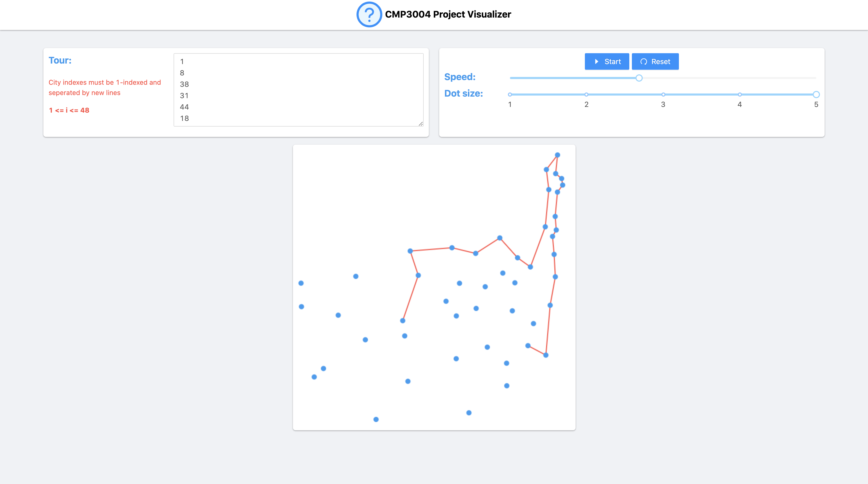Click the question mark help icon
Viewport: 868px width, 484px height.
(369, 14)
